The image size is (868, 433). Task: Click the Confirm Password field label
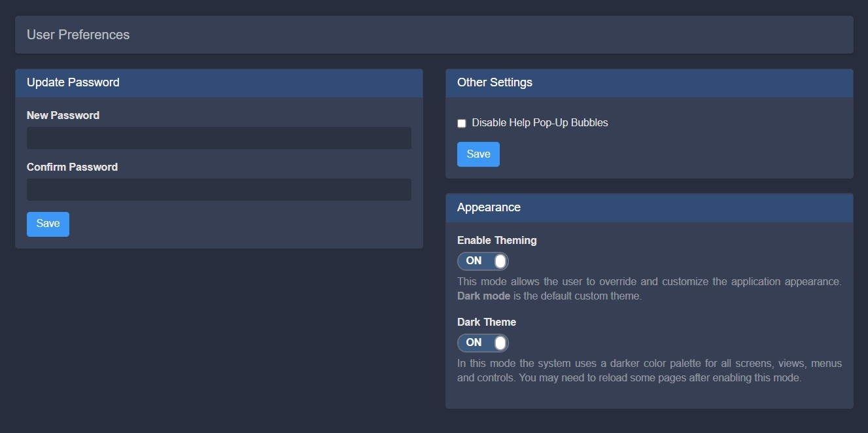[72, 167]
